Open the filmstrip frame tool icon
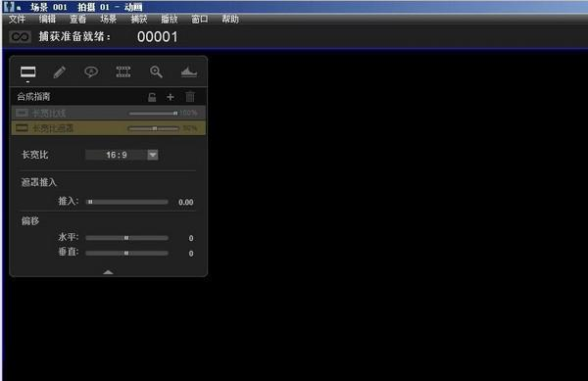Viewport: 588px width, 381px height. pos(123,71)
